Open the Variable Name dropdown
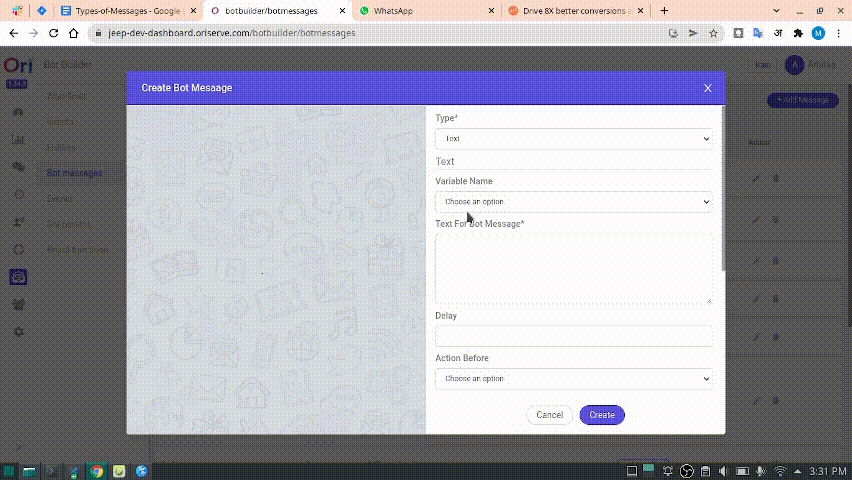852x480 pixels. click(574, 202)
